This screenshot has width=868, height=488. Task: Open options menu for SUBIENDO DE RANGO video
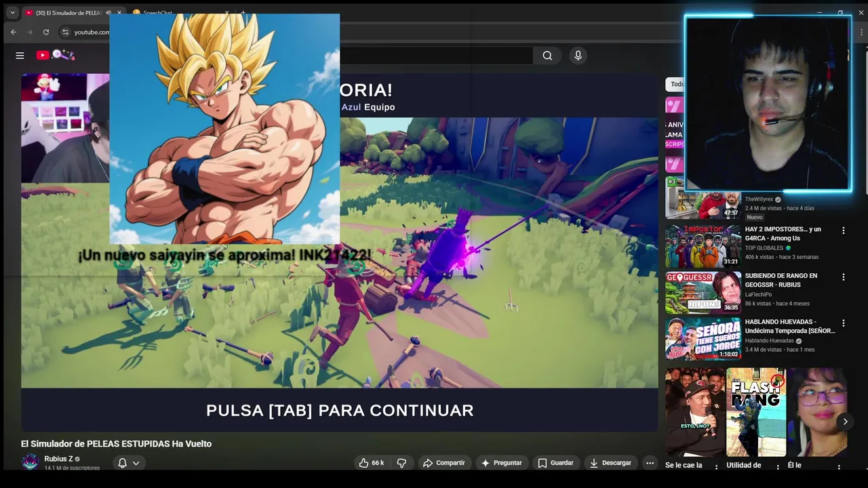click(843, 277)
